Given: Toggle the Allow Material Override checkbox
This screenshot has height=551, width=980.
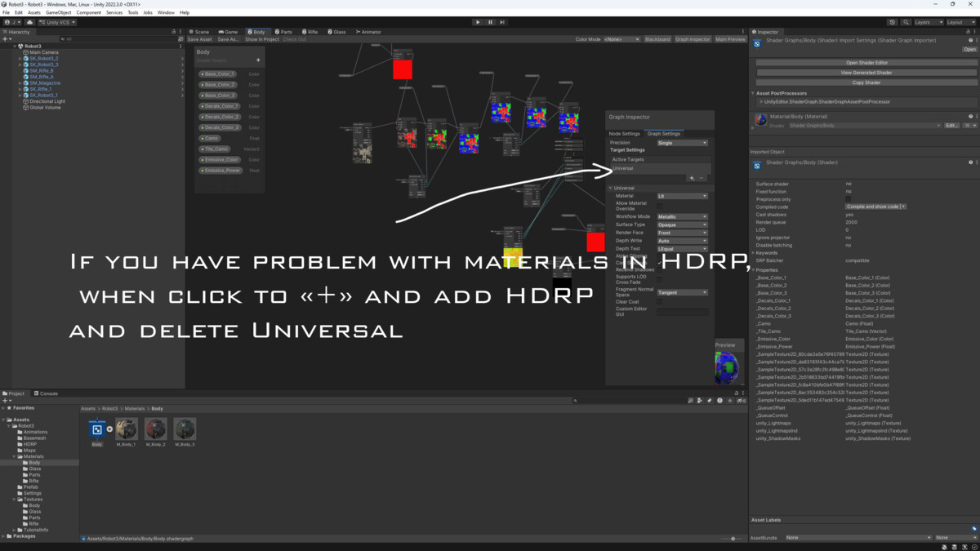Looking at the screenshot, I should coord(660,205).
